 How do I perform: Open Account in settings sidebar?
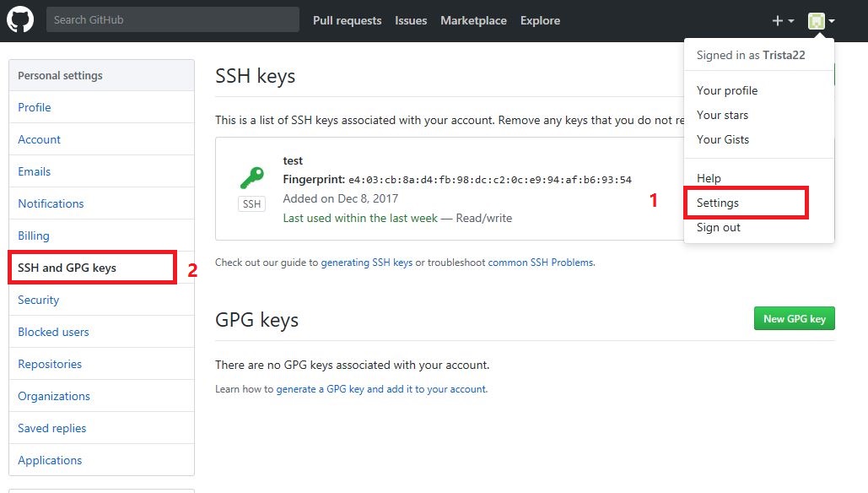tap(101, 139)
